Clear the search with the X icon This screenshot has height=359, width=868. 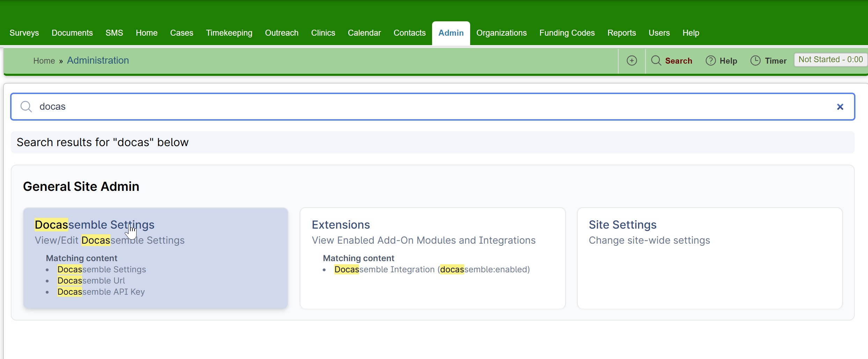click(840, 107)
